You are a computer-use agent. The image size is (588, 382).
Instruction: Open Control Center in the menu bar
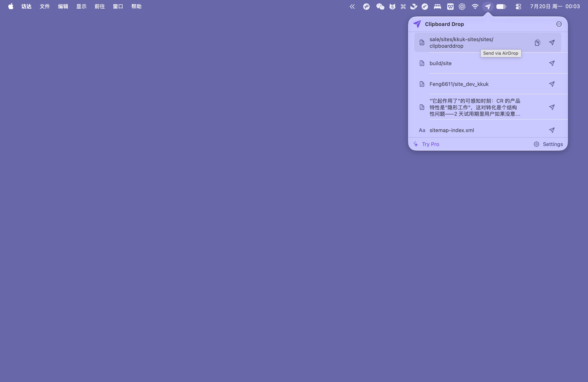coord(518,6)
